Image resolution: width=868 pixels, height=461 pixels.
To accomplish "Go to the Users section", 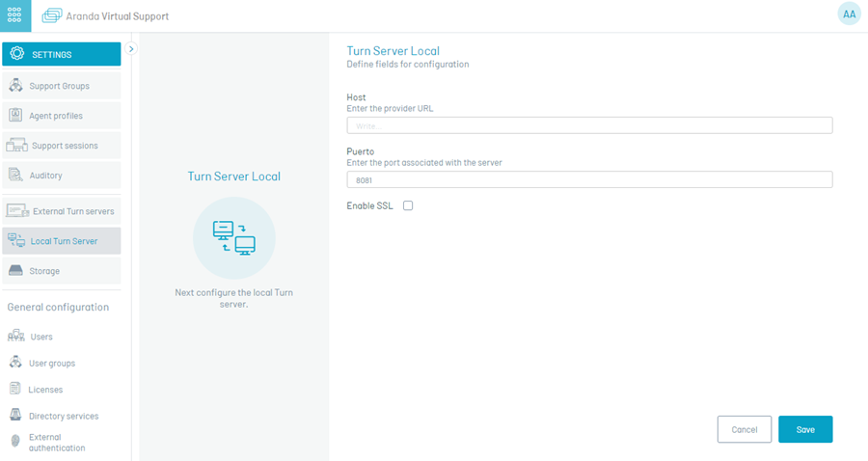I will [x=41, y=337].
